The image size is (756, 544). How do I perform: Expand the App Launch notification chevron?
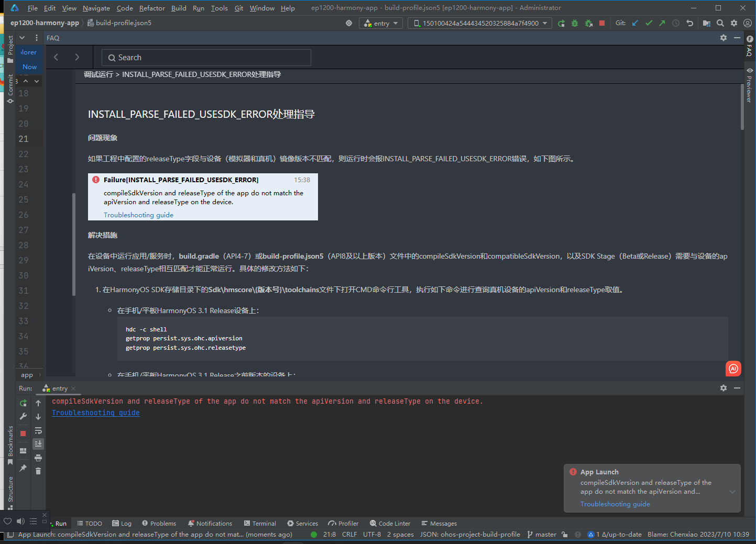pyautogui.click(x=732, y=492)
